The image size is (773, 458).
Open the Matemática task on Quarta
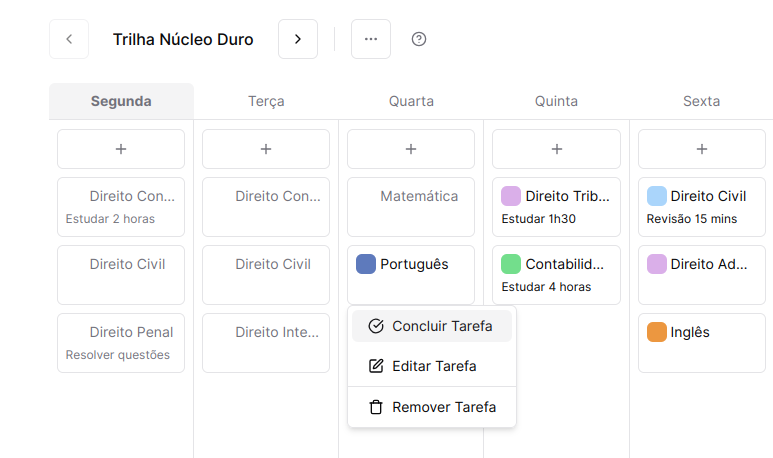coord(411,206)
